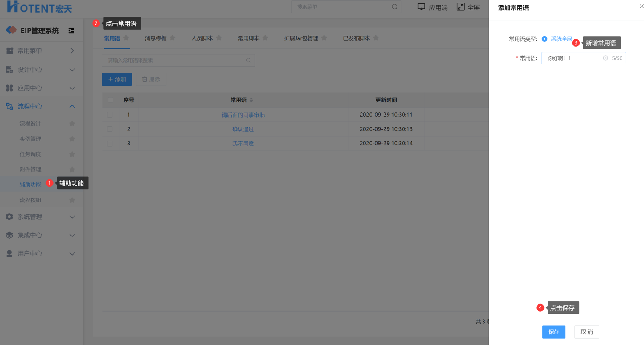Click the 添加 button

(x=117, y=79)
